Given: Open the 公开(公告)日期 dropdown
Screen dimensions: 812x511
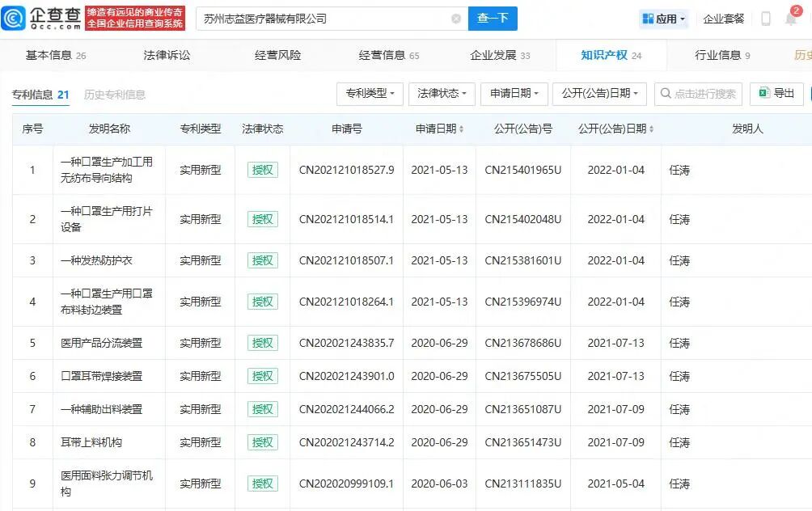Looking at the screenshot, I should [598, 94].
